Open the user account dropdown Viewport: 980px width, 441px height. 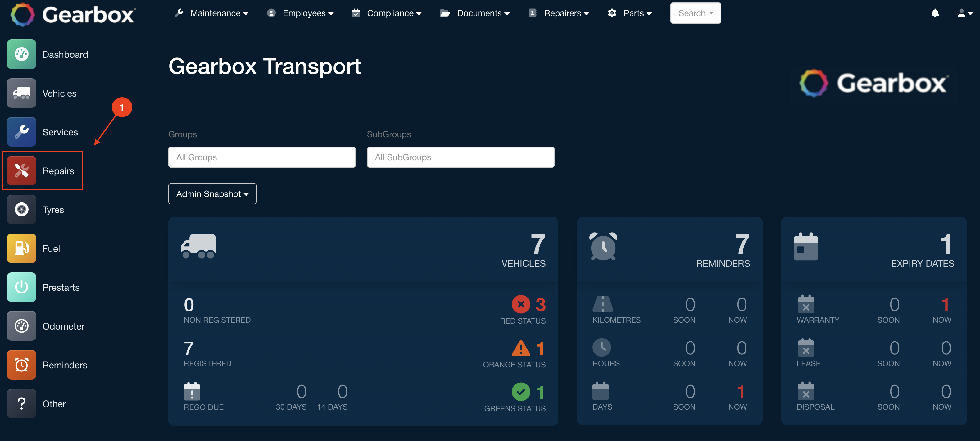(x=964, y=13)
